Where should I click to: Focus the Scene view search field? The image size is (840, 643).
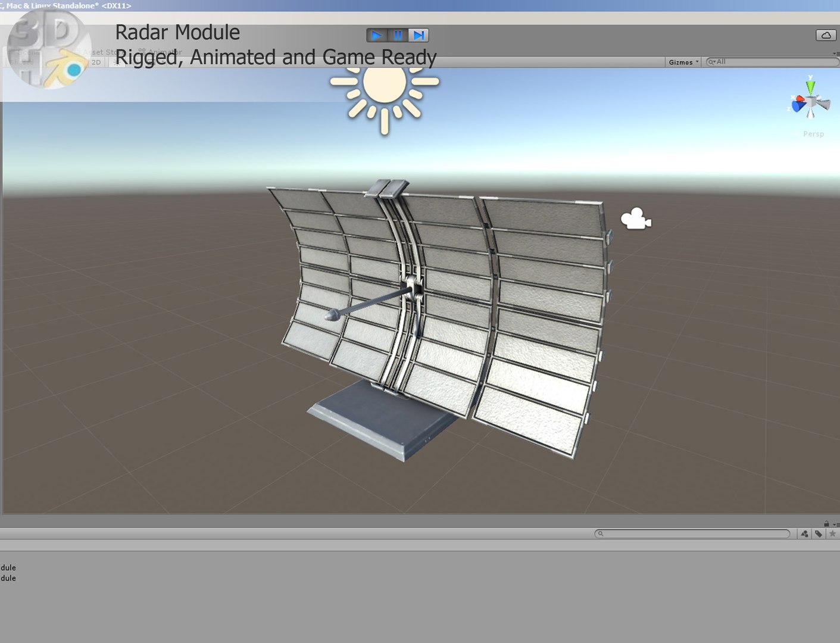click(x=772, y=62)
